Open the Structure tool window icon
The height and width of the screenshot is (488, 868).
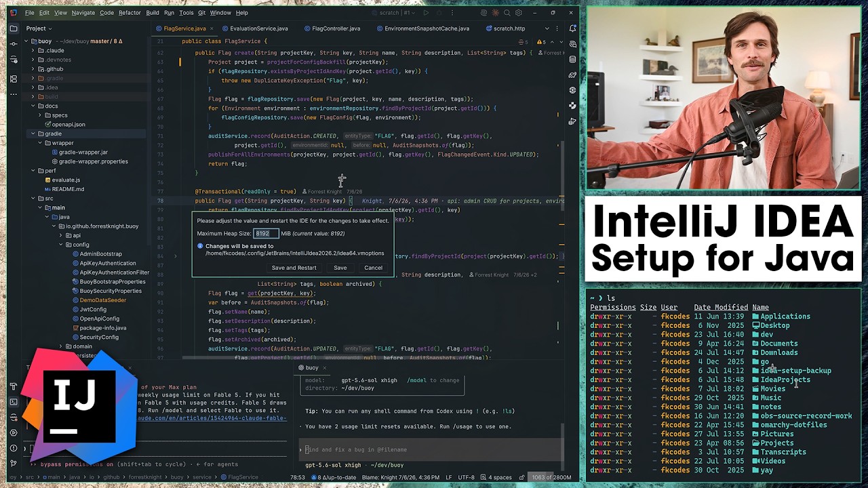point(14,79)
